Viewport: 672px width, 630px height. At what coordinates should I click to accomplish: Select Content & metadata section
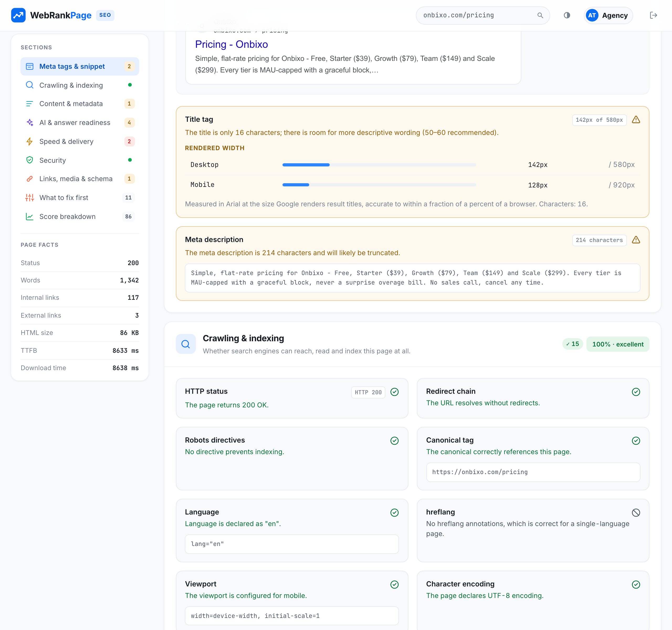coord(80,104)
